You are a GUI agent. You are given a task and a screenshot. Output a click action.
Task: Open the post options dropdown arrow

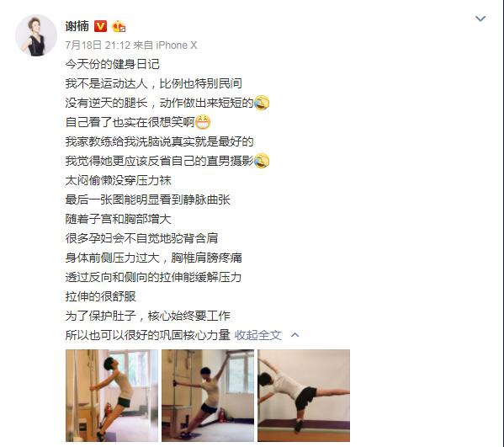[x=480, y=19]
